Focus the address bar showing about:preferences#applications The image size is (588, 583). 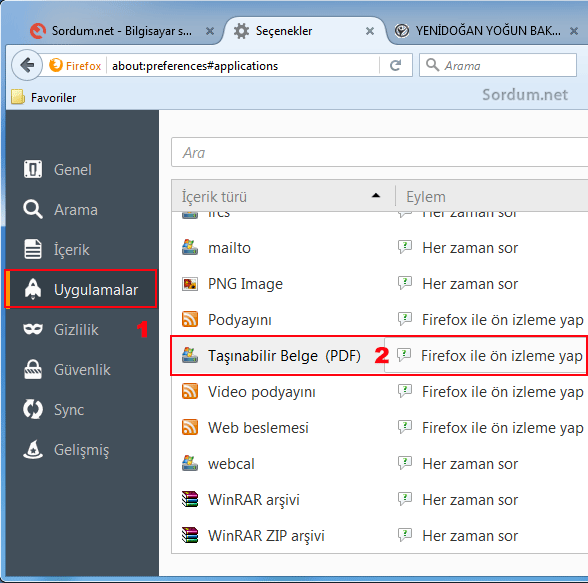(244, 66)
